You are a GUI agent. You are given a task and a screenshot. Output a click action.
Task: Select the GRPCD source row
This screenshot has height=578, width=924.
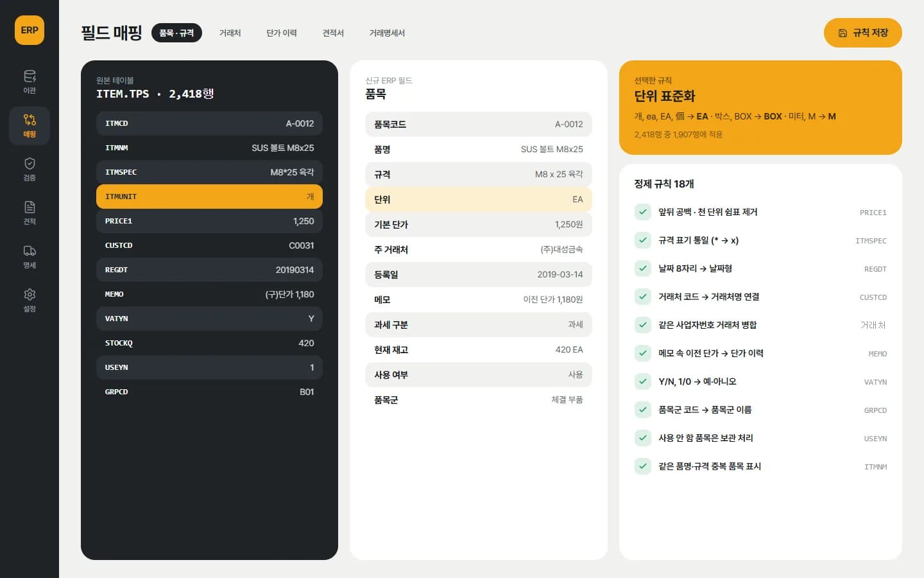pos(209,392)
